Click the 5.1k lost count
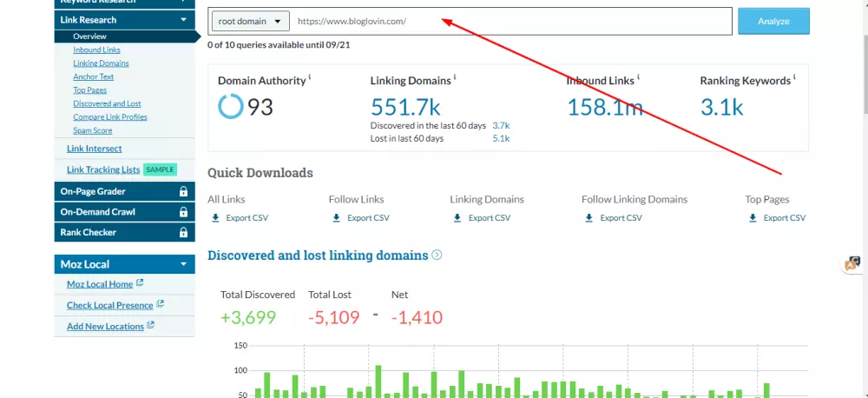 (x=501, y=138)
